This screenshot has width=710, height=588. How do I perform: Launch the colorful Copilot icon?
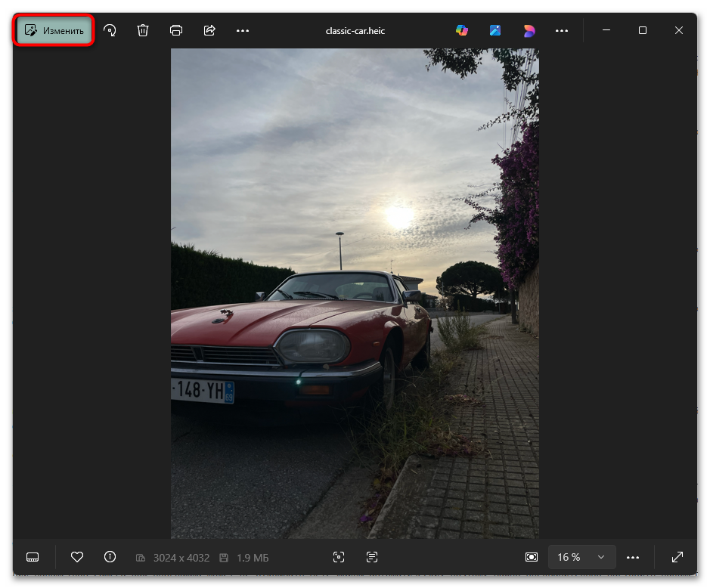462,30
